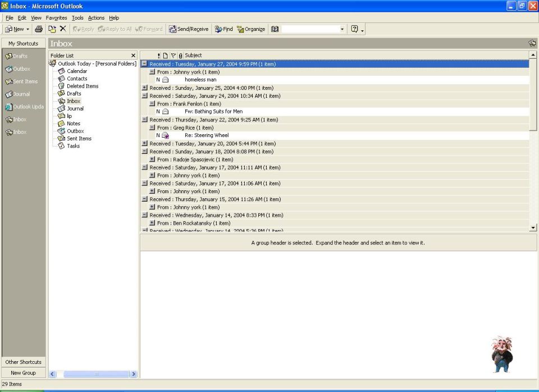Collapse the January 27, 2004 group
Screen dimensions: 539x392
[145, 63]
